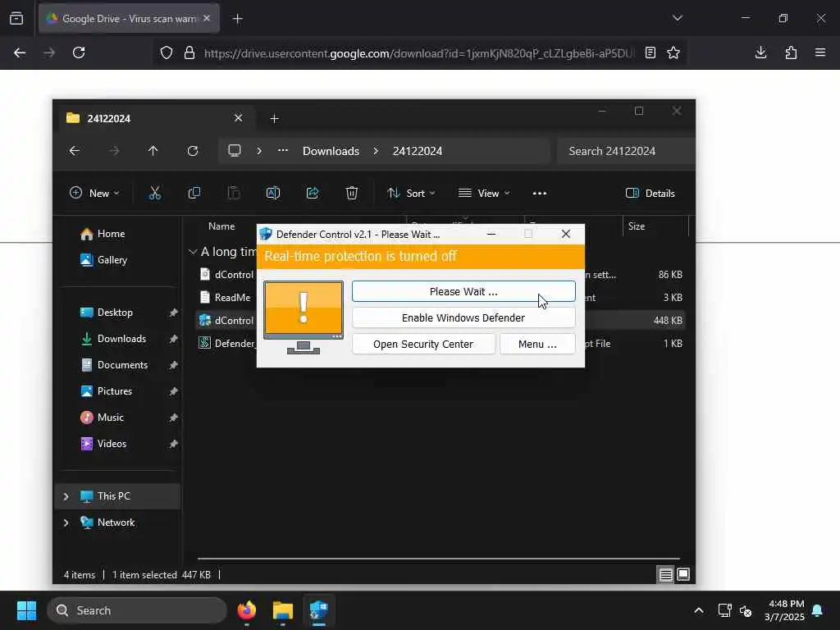The height and width of the screenshot is (630, 840).
Task: Click the Copy icon in Explorer toolbar
Action: click(x=194, y=194)
